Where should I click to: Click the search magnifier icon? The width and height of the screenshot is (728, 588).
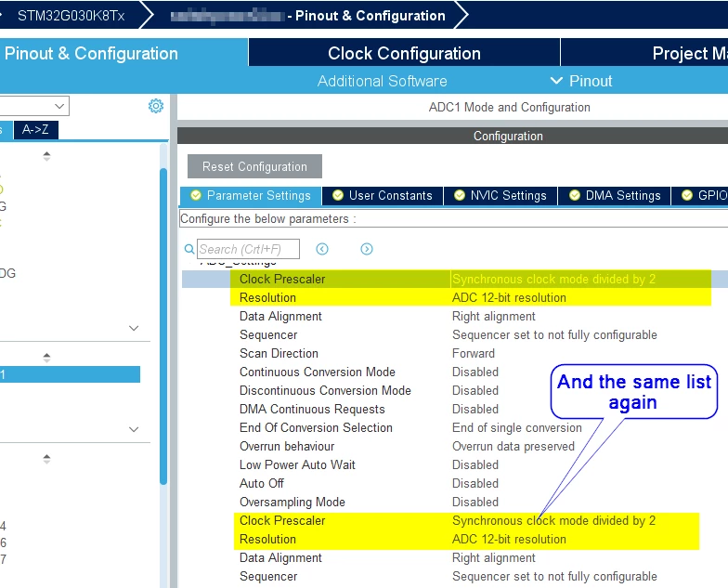[189, 249]
